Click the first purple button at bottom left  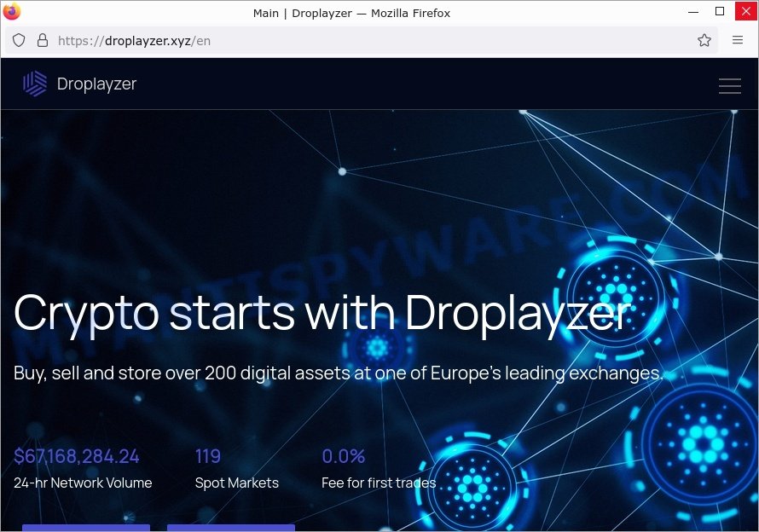[x=85, y=528]
